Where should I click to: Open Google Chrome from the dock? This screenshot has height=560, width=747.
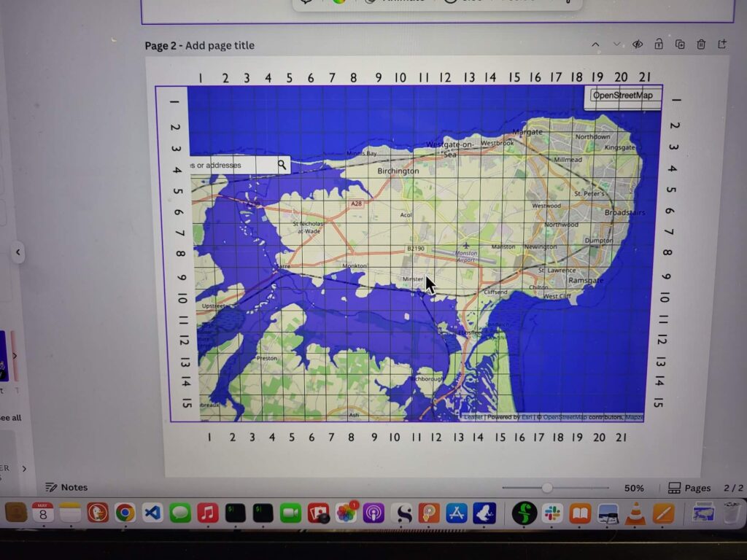point(125,513)
